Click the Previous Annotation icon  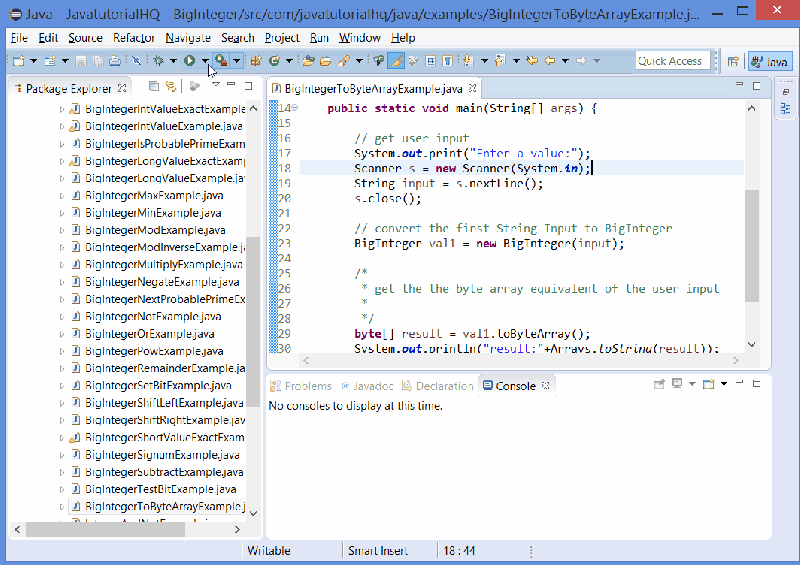[501, 61]
